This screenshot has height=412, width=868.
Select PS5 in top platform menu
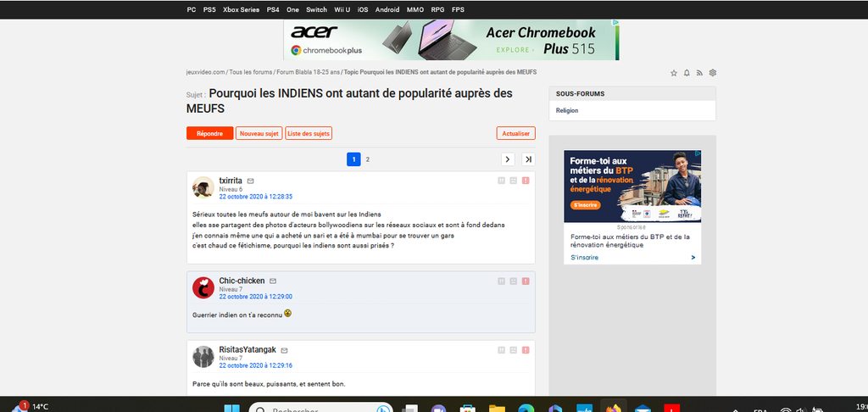[x=209, y=9]
